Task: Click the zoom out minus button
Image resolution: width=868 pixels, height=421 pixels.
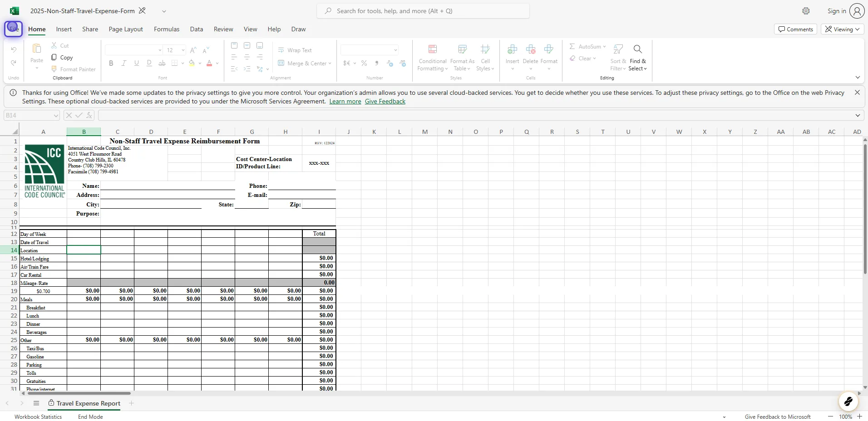Action: point(830,416)
